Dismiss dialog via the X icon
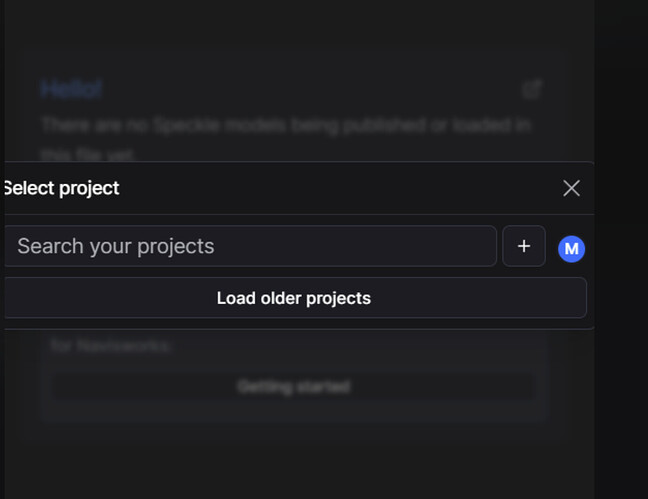This screenshot has height=499, width=648. [571, 189]
